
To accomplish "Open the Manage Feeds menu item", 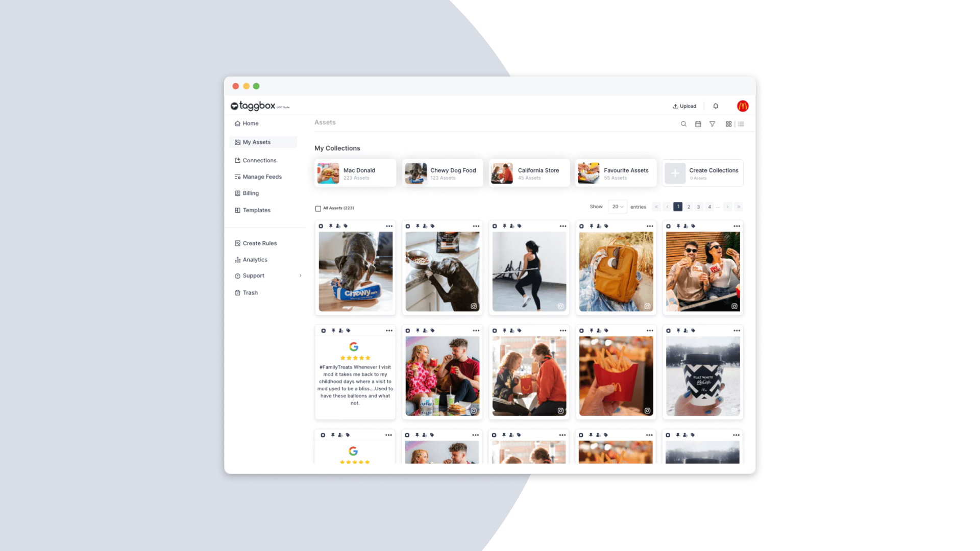I will [x=262, y=176].
